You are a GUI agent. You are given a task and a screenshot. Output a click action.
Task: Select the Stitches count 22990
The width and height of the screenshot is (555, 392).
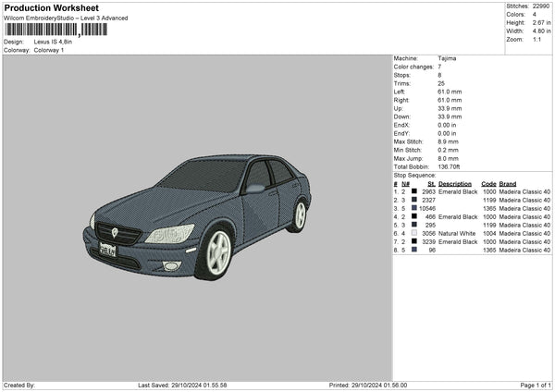pos(541,6)
